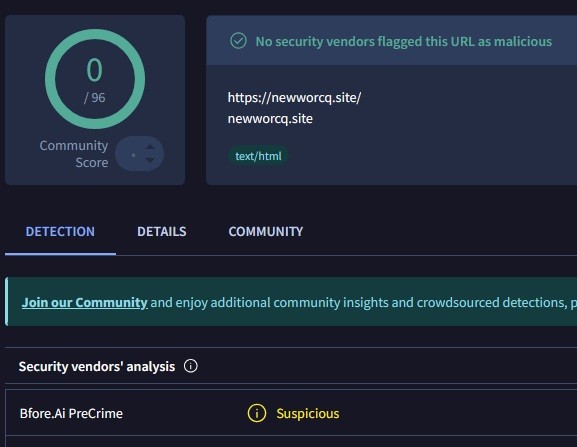Click the text/html tag chip

pyautogui.click(x=258, y=156)
